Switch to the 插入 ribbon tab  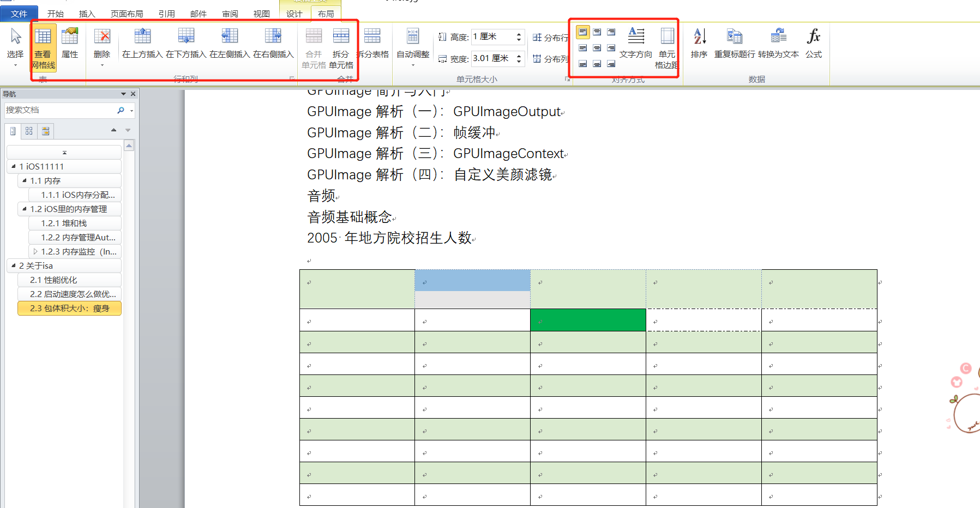pyautogui.click(x=87, y=14)
